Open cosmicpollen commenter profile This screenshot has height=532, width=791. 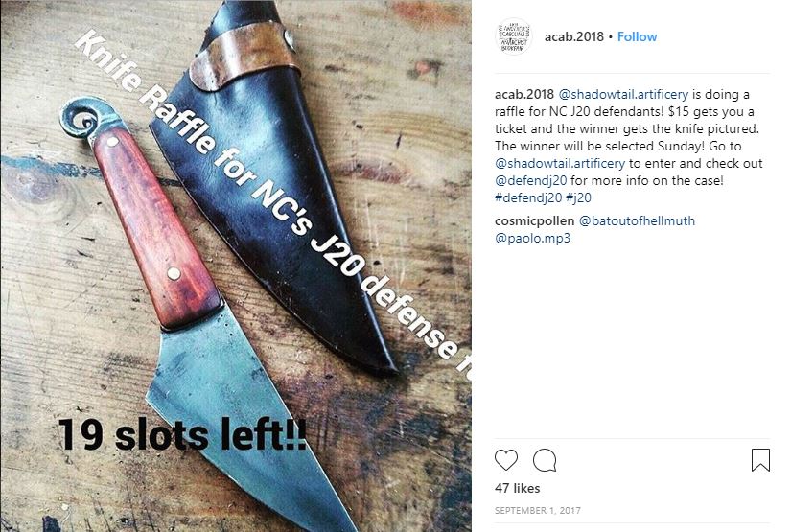pos(534,220)
